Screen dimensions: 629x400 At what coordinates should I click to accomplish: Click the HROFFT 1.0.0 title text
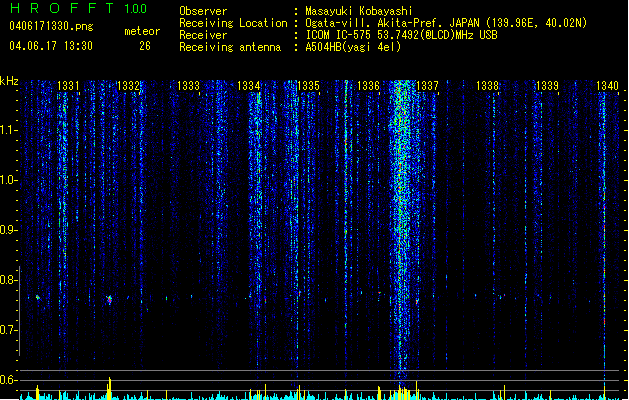[x=78, y=8]
